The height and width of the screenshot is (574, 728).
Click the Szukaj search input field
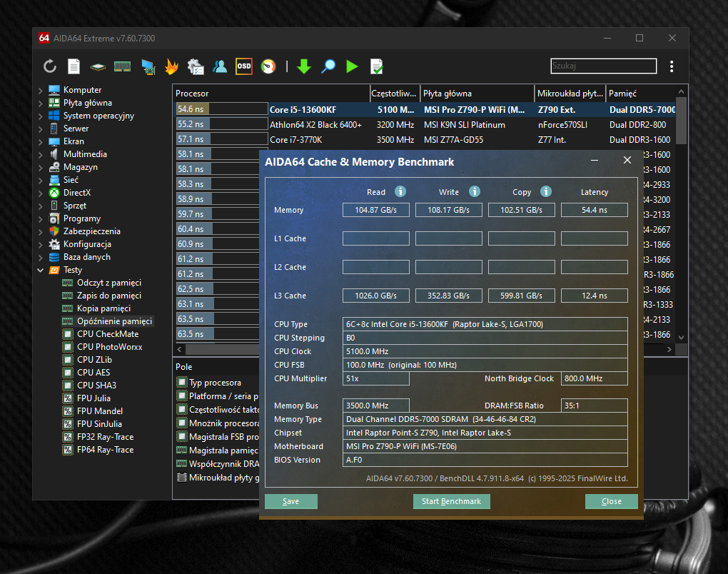(x=603, y=66)
